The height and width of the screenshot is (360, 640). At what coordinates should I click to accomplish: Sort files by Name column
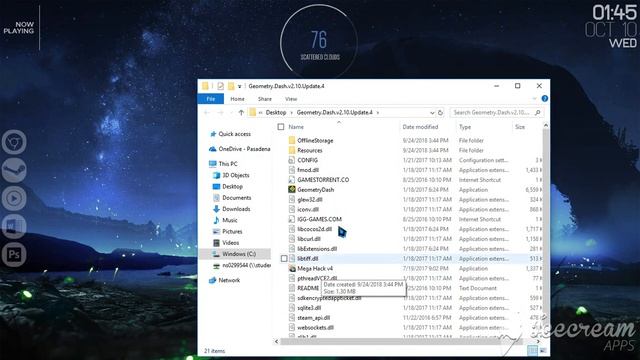296,127
